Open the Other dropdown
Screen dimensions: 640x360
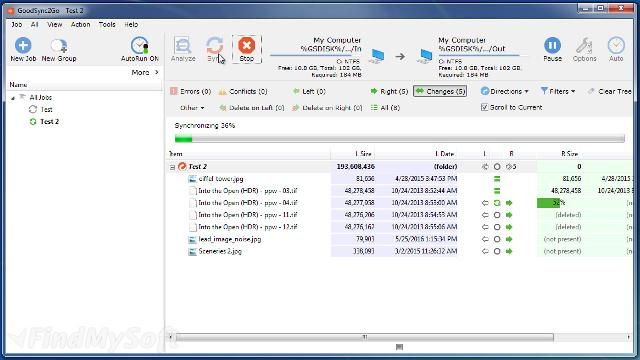pyautogui.click(x=192, y=108)
